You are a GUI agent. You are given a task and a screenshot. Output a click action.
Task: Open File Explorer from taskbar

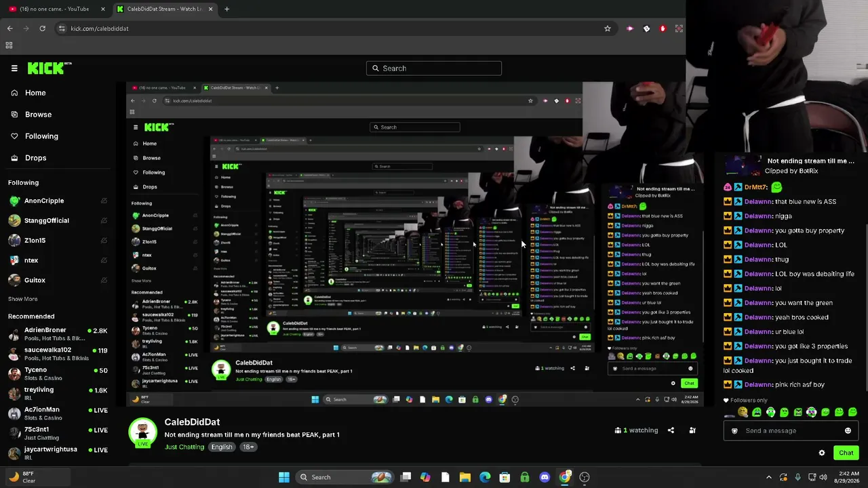(x=465, y=477)
